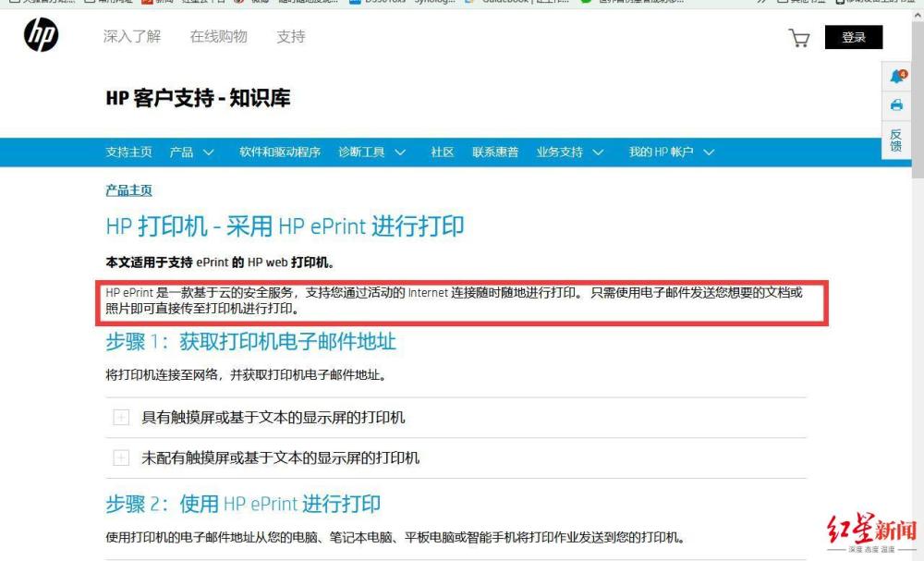This screenshot has width=924, height=561.
Task: Expand the touchscreen printer section plus icon
Action: (x=121, y=418)
